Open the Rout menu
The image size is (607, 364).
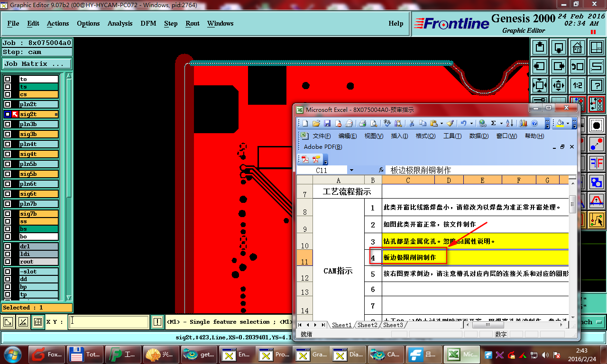pyautogui.click(x=193, y=23)
